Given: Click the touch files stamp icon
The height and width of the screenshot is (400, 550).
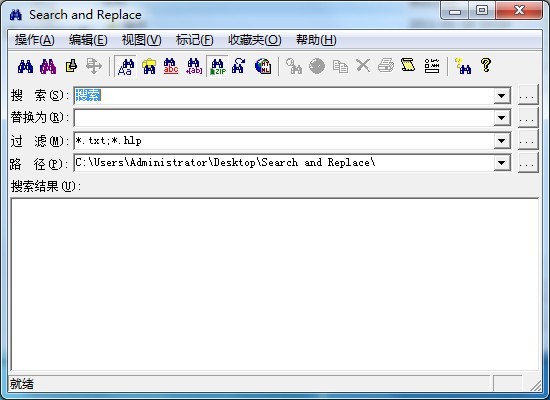Looking at the screenshot, I should (71, 66).
